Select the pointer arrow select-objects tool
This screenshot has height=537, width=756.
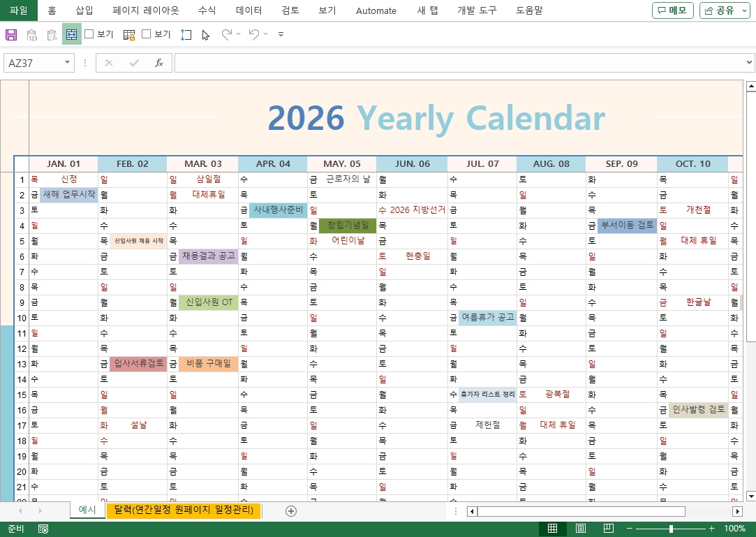coord(205,34)
